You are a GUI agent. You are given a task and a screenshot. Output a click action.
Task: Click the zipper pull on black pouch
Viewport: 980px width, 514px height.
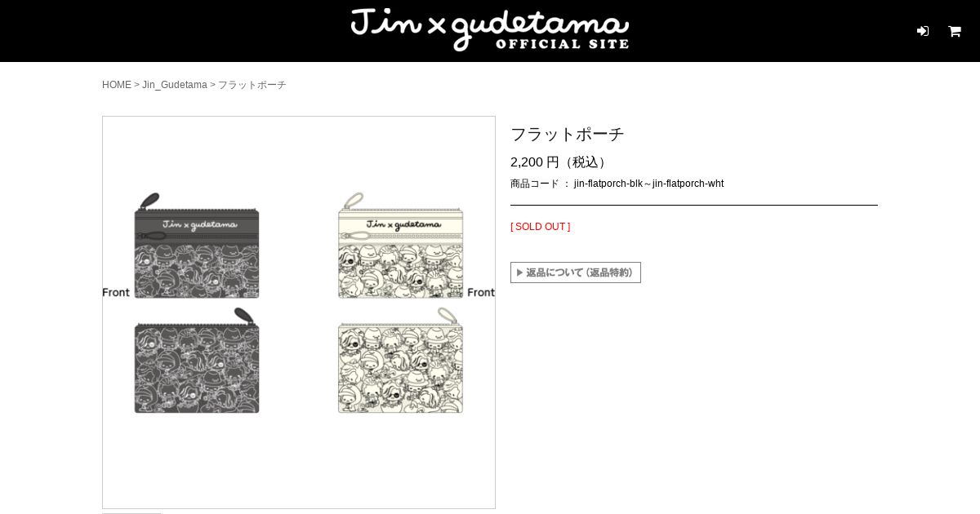(x=148, y=201)
